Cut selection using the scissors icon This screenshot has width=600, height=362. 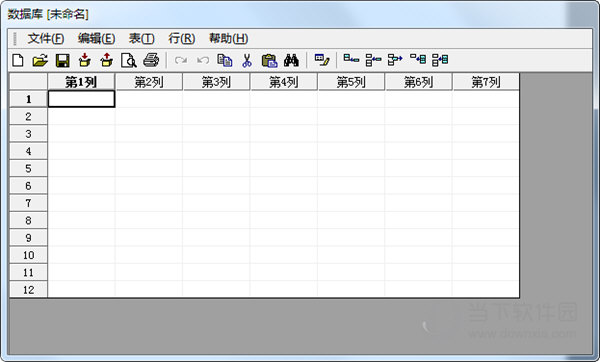coord(247,60)
